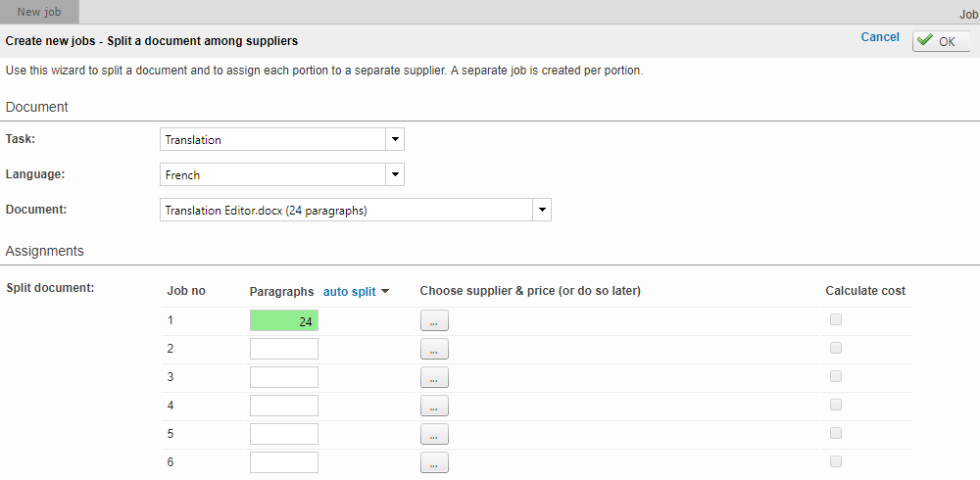Screen dimensions: 980x480
Task: Check Calculate cost for job 5
Action: (x=836, y=433)
